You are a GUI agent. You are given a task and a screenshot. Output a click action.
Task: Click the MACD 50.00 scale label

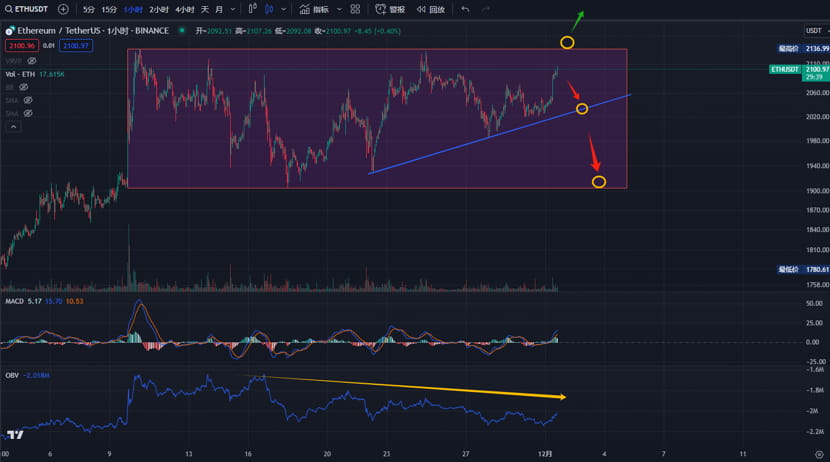814,304
